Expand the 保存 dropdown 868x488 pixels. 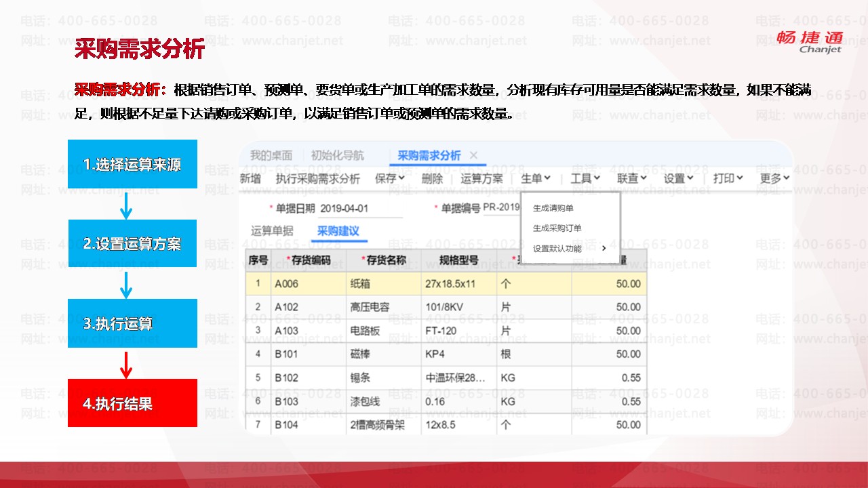point(390,178)
